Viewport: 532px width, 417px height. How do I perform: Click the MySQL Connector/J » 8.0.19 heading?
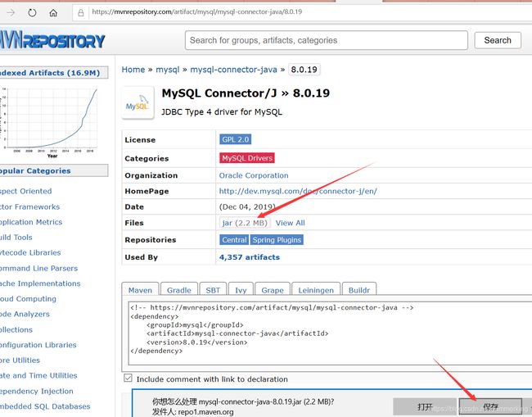click(x=246, y=93)
